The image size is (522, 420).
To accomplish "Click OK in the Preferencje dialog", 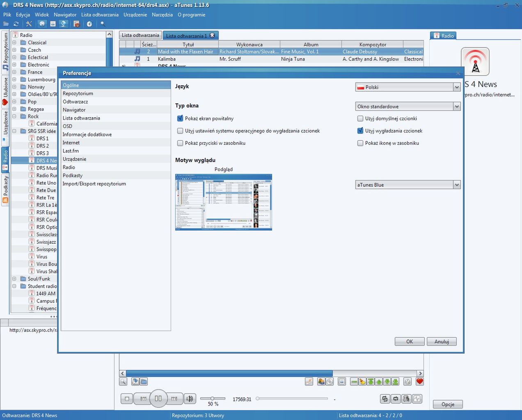I will (410, 341).
